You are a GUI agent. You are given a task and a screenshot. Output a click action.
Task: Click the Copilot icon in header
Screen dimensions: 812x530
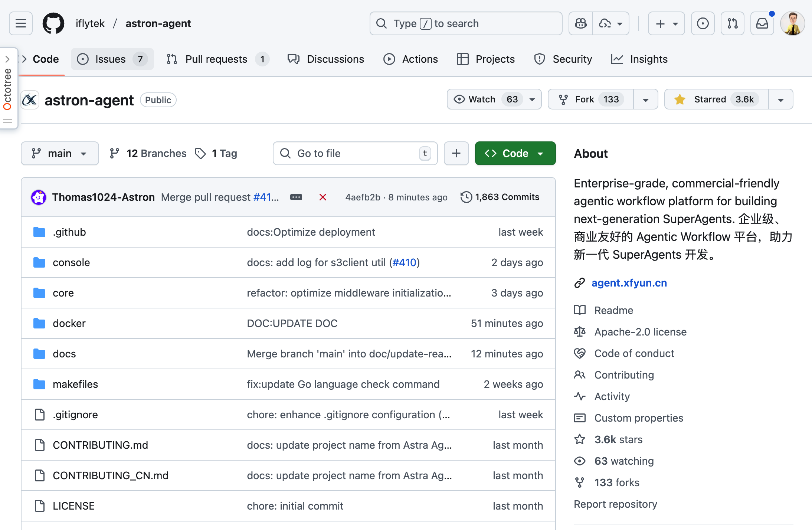coord(580,23)
